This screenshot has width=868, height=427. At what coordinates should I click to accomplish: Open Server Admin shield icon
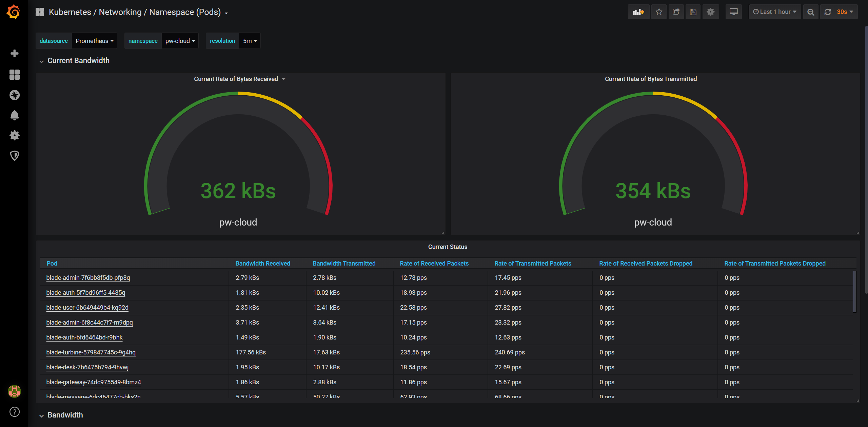click(14, 156)
